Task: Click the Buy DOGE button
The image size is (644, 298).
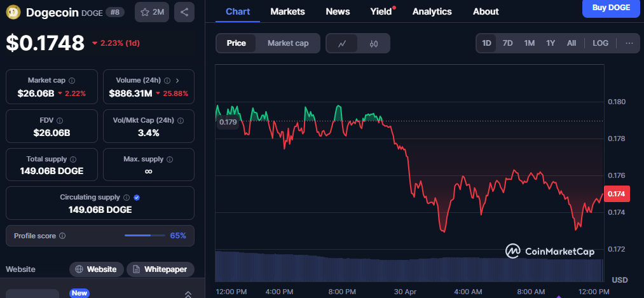Action: (x=611, y=8)
